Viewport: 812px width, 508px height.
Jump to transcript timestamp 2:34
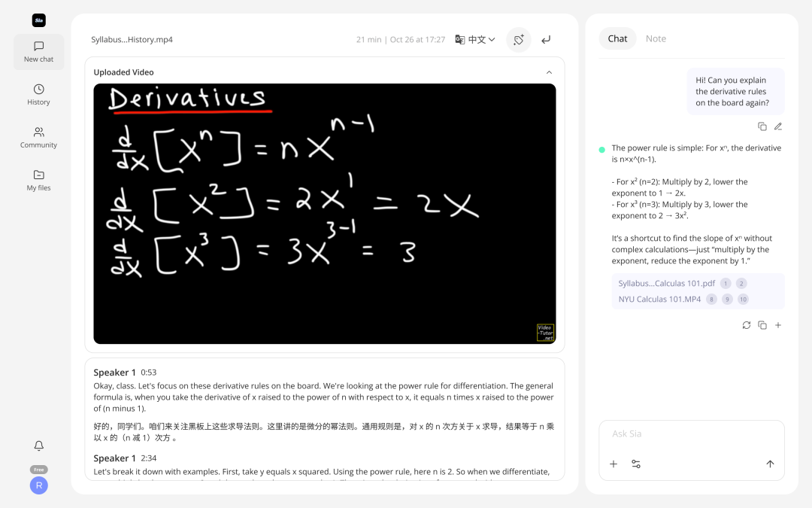149,458
